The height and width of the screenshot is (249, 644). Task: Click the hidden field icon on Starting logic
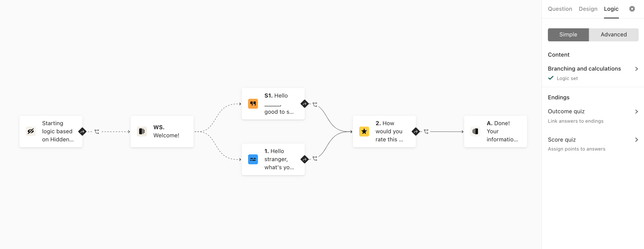[31, 131]
